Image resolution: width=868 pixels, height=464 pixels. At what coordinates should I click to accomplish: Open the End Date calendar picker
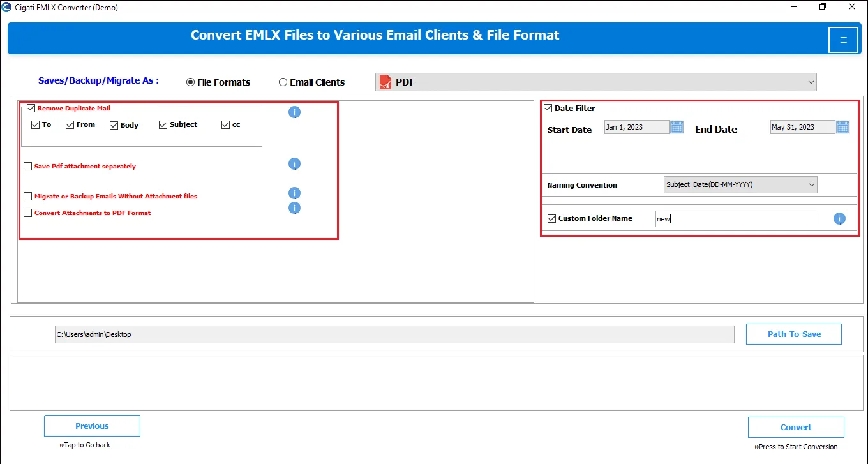click(x=842, y=127)
